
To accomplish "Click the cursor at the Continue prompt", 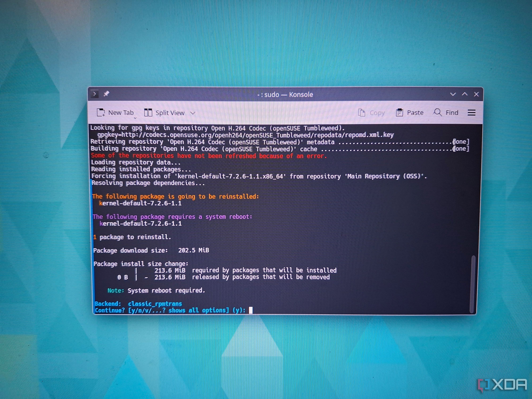I will click(251, 310).
